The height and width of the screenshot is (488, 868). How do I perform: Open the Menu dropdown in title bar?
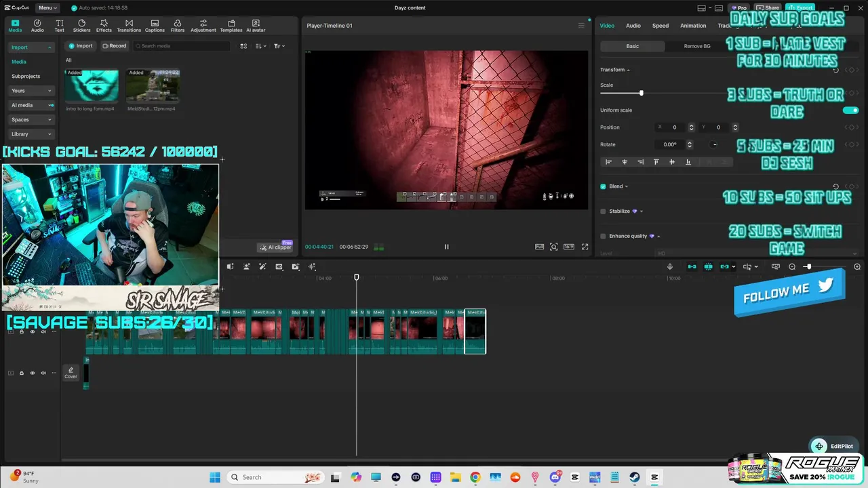coord(47,8)
